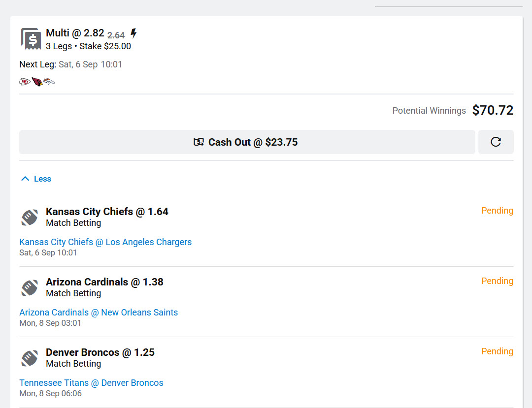The width and height of the screenshot is (532, 408).
Task: Click Match Betting under Arizona Cardinals
Action: point(73,293)
